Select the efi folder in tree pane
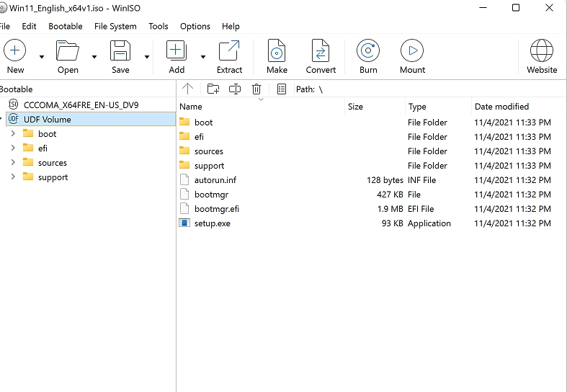This screenshot has height=392, width=567. pos(43,148)
